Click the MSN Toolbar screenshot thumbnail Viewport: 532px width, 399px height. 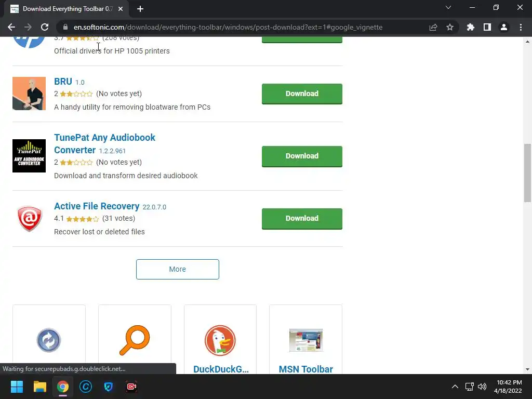305,340
